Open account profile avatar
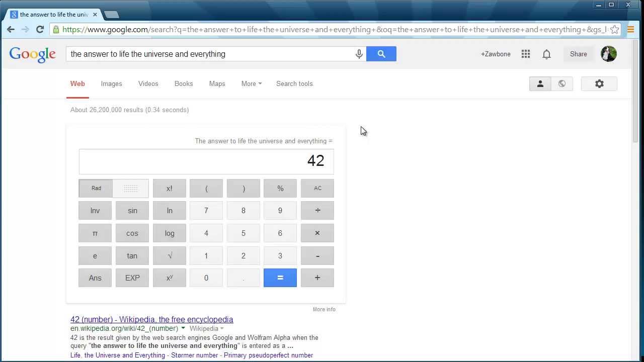The height and width of the screenshot is (362, 644). point(609,54)
